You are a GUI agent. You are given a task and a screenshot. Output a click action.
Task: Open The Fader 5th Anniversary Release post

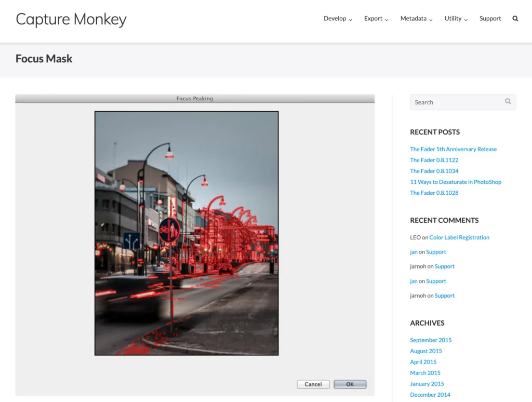453,149
